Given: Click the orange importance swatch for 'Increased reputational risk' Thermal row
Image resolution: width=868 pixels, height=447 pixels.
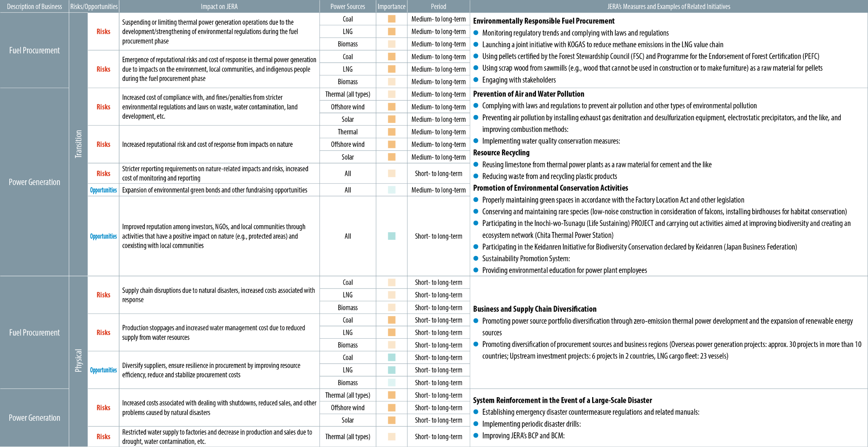Looking at the screenshot, I should point(392,132).
